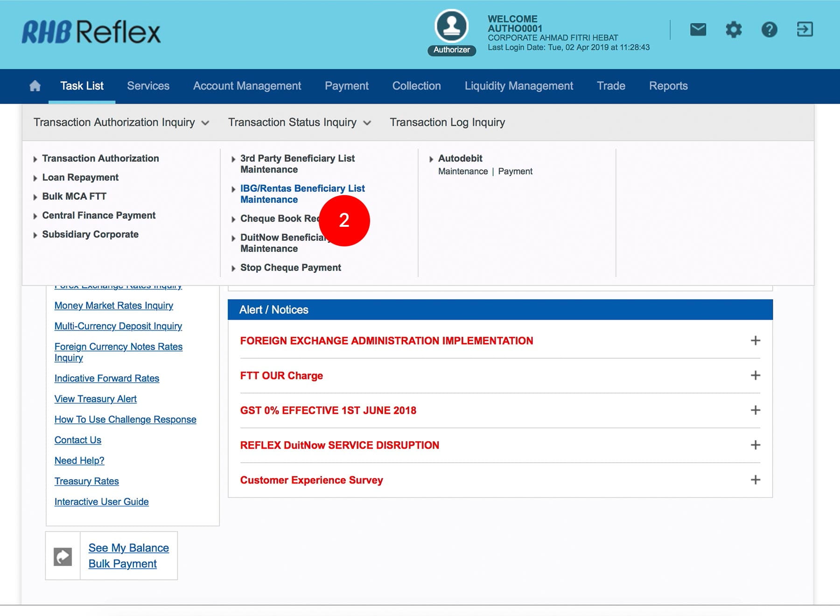840x616 pixels.
Task: Click Transaction Log Inquiry
Action: [x=447, y=122]
